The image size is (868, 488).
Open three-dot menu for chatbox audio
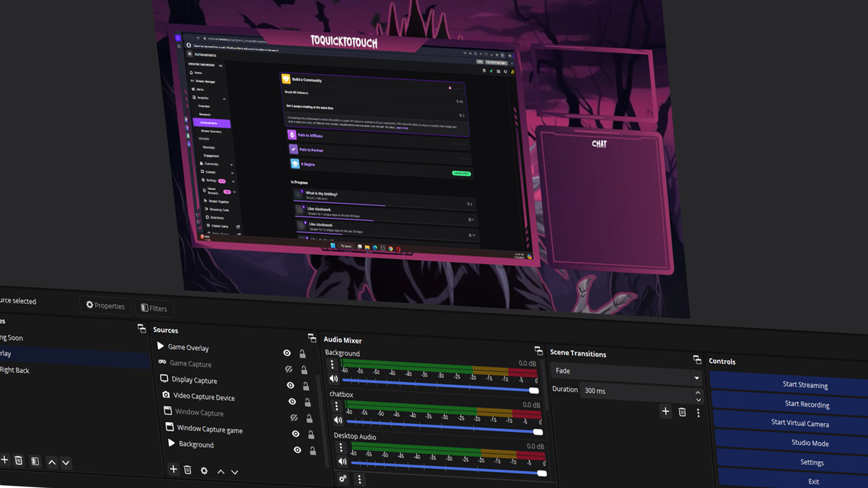click(x=336, y=406)
